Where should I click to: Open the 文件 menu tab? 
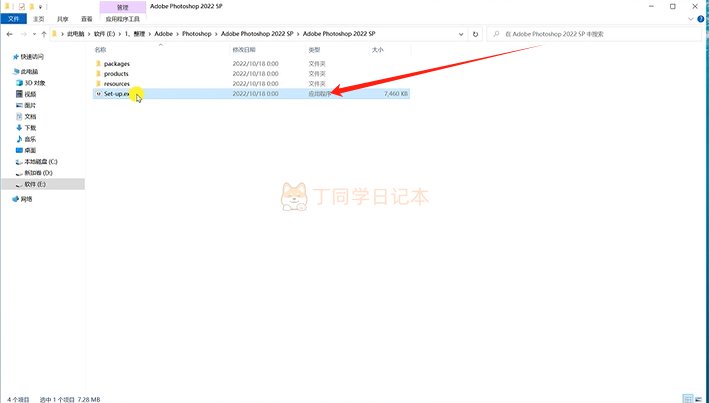(x=14, y=19)
